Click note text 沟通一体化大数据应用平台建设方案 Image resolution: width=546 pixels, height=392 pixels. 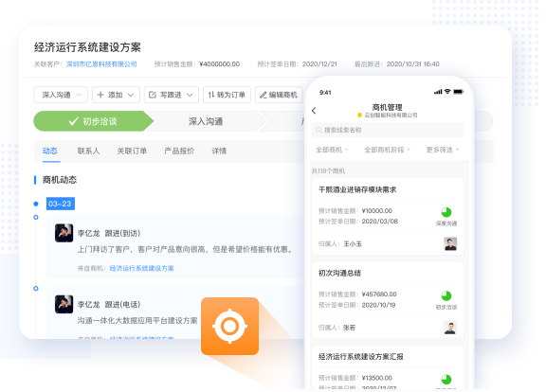click(x=137, y=320)
